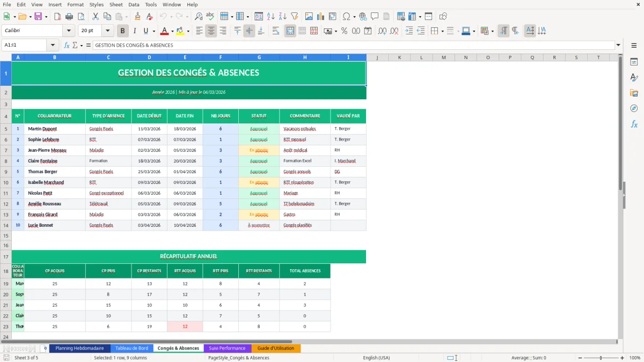Open the Data menu
644x362 pixels.
(x=134, y=4)
